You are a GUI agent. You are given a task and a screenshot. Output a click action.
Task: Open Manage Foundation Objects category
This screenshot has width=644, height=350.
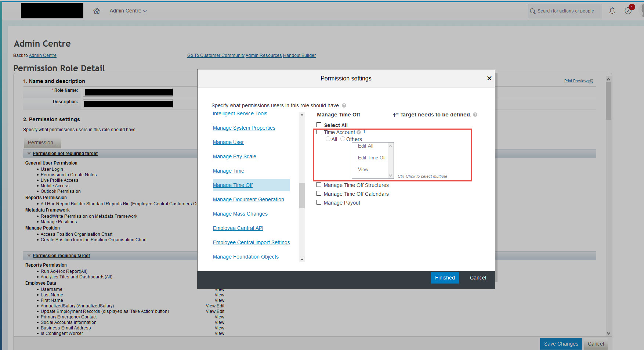[246, 257]
